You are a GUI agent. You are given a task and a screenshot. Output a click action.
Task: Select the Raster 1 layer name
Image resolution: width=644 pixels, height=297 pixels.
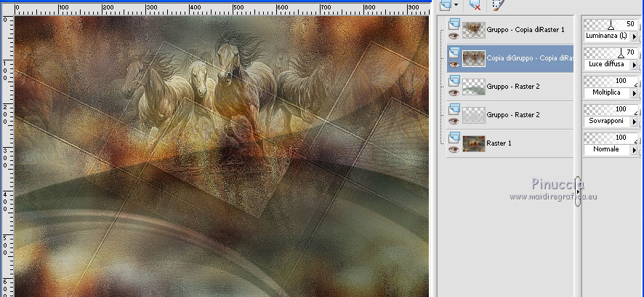pyautogui.click(x=498, y=143)
